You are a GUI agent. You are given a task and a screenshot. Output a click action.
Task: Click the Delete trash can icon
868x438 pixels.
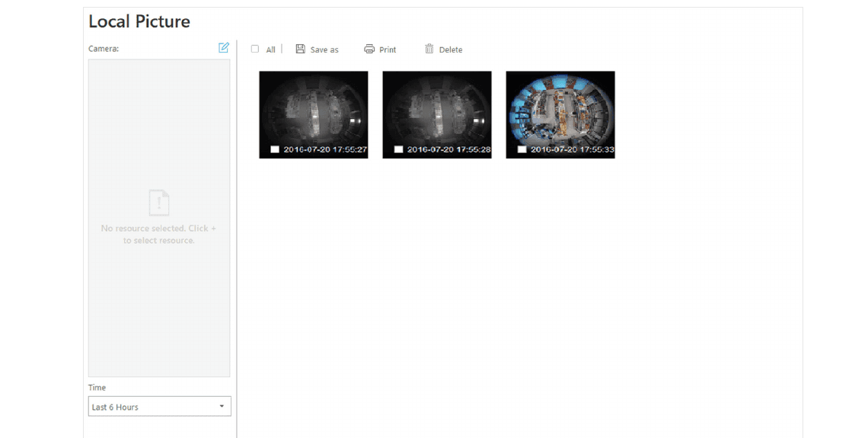click(x=429, y=49)
